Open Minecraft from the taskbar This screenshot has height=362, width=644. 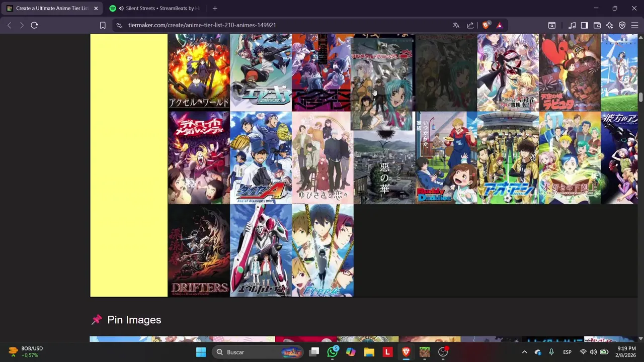(425, 352)
